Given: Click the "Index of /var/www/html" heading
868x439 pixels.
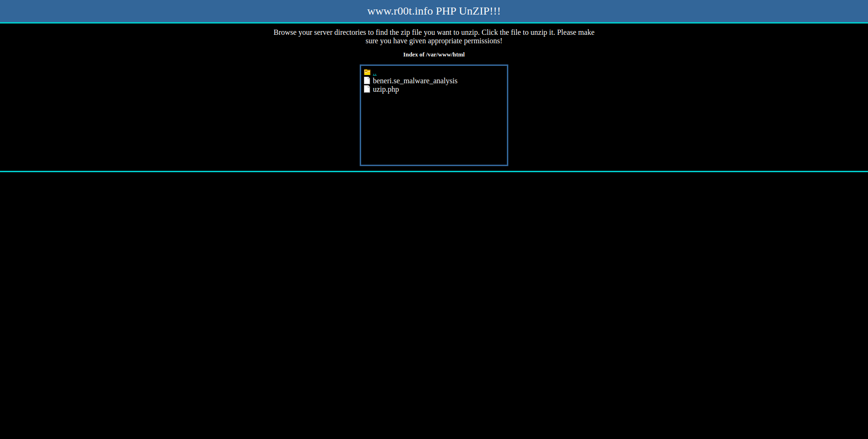Looking at the screenshot, I should tap(434, 55).
